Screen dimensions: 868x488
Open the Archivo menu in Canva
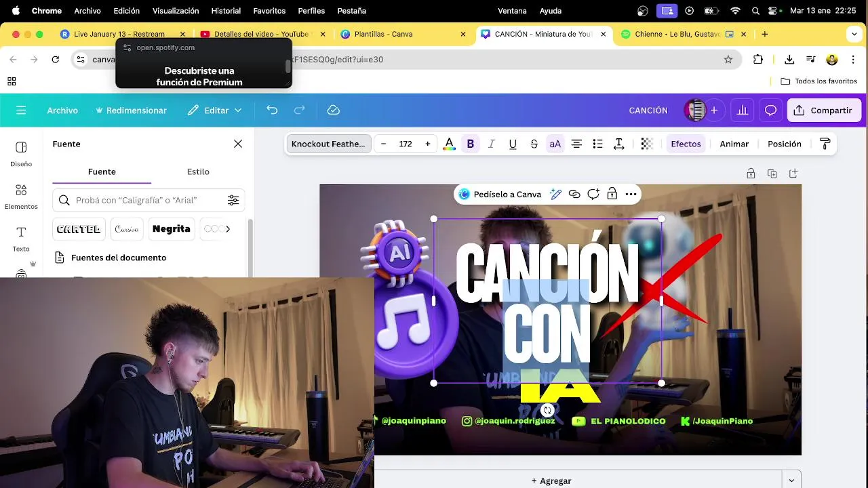click(62, 110)
